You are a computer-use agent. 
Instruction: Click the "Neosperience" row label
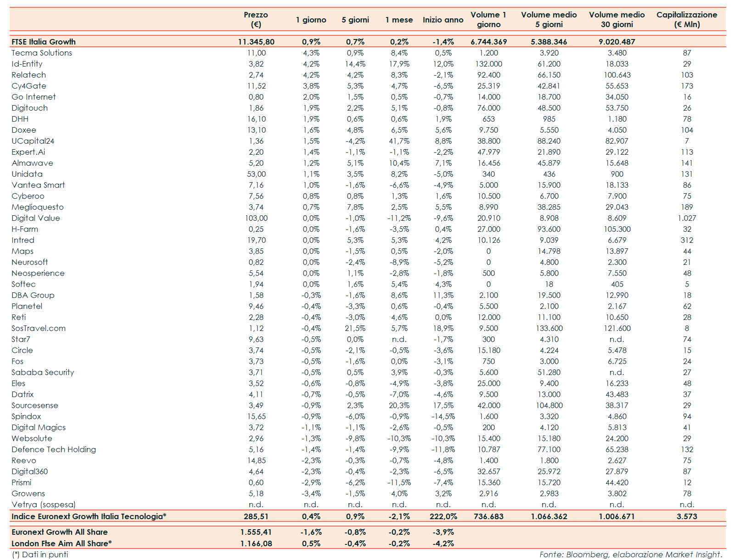[38, 273]
